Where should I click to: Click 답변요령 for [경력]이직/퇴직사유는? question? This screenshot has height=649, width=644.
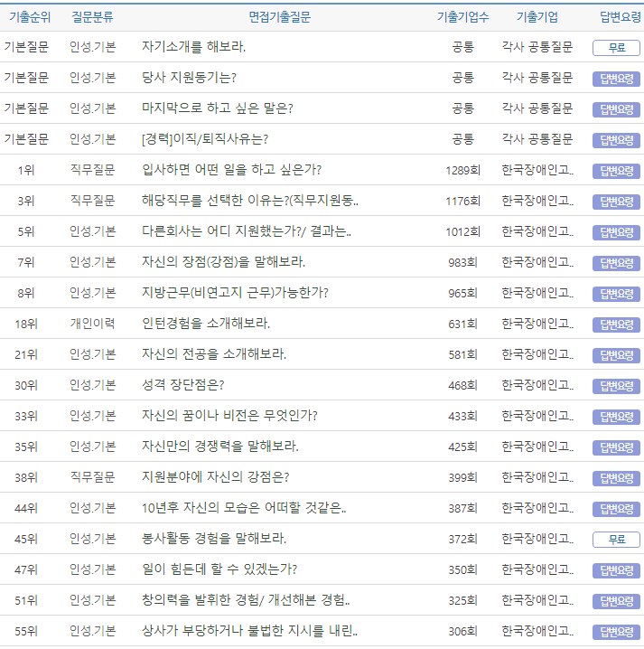coord(616,140)
